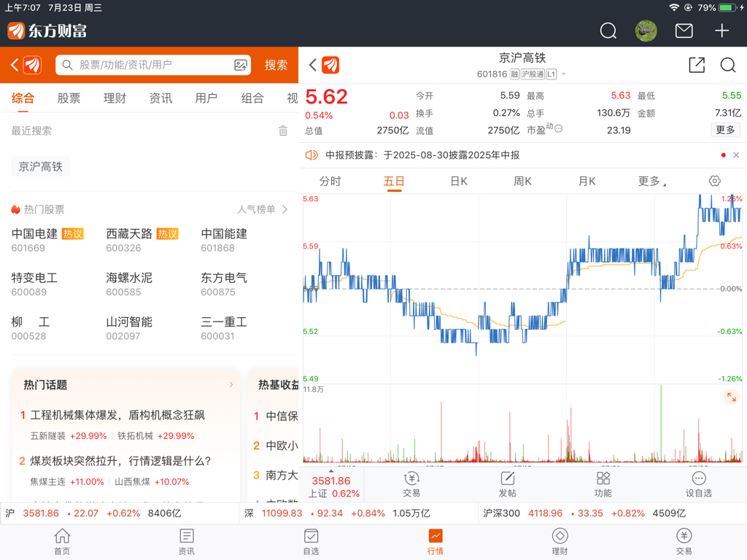Switch to 理财 tab
The image size is (747, 560).
point(115,98)
